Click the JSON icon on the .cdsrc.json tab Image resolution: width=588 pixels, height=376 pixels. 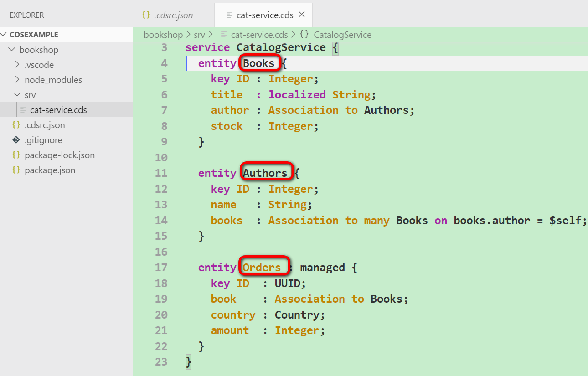pos(146,15)
